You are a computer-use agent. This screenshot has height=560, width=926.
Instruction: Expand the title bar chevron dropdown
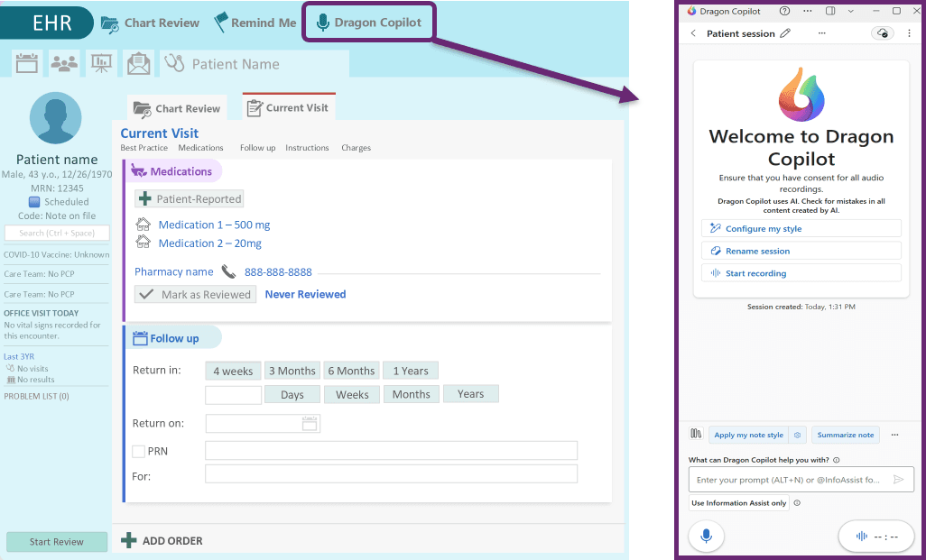pyautogui.click(x=850, y=11)
